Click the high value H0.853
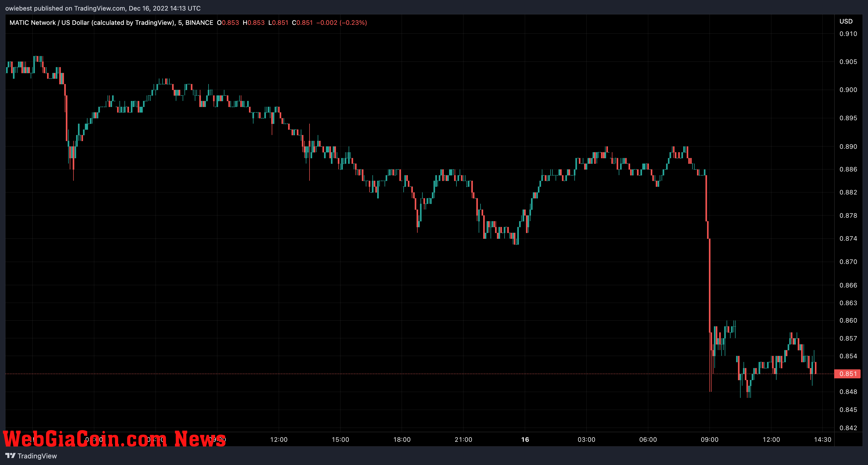Image resolution: width=868 pixels, height=465 pixels. coord(254,22)
